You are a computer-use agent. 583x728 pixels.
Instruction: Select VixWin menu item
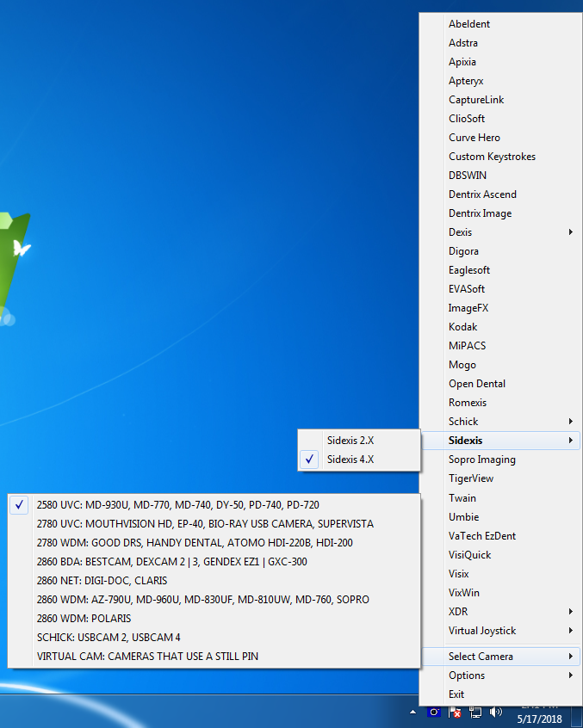click(x=501, y=592)
